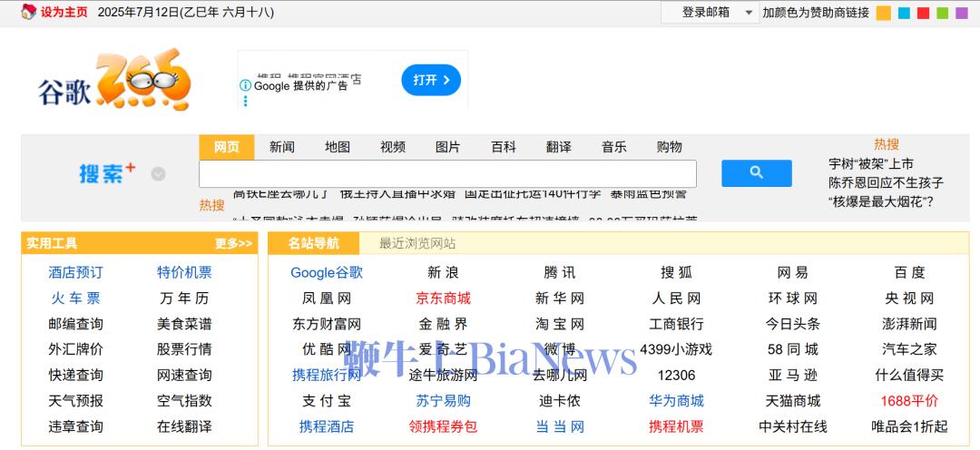980x450 pixels.
Task: Open the 唯品会1折起 link
Action: pos(909,427)
